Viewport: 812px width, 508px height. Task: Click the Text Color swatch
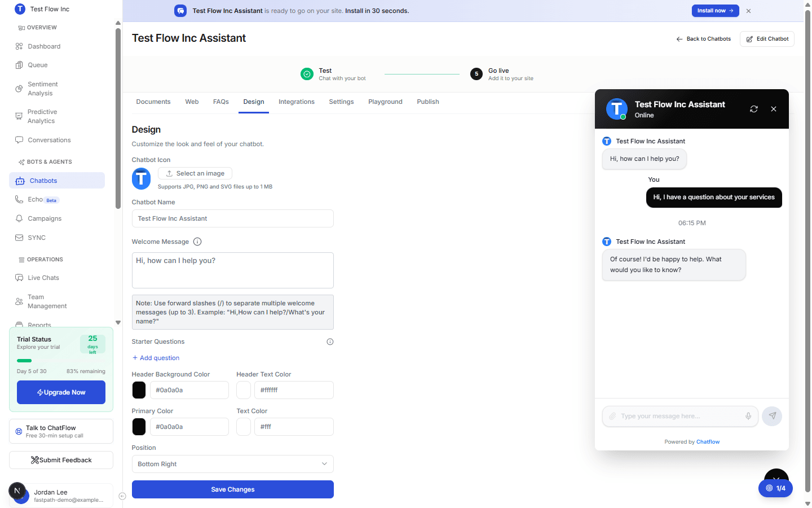pos(244,427)
